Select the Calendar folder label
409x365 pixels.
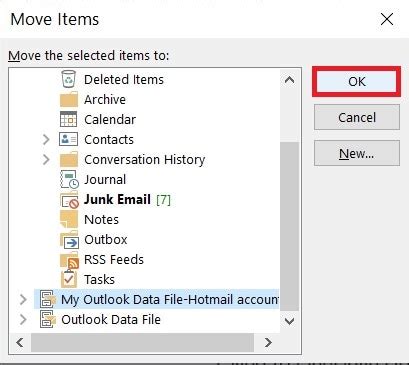(x=110, y=120)
